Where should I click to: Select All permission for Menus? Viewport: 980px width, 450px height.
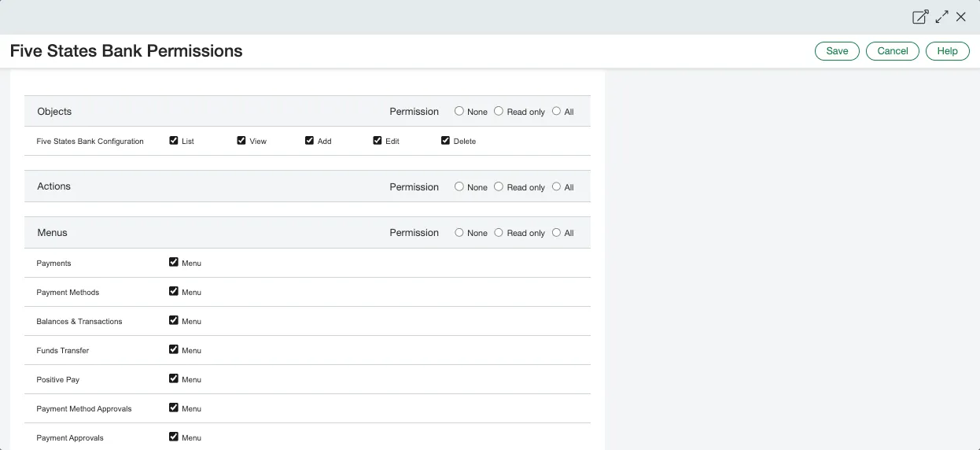coord(557,232)
